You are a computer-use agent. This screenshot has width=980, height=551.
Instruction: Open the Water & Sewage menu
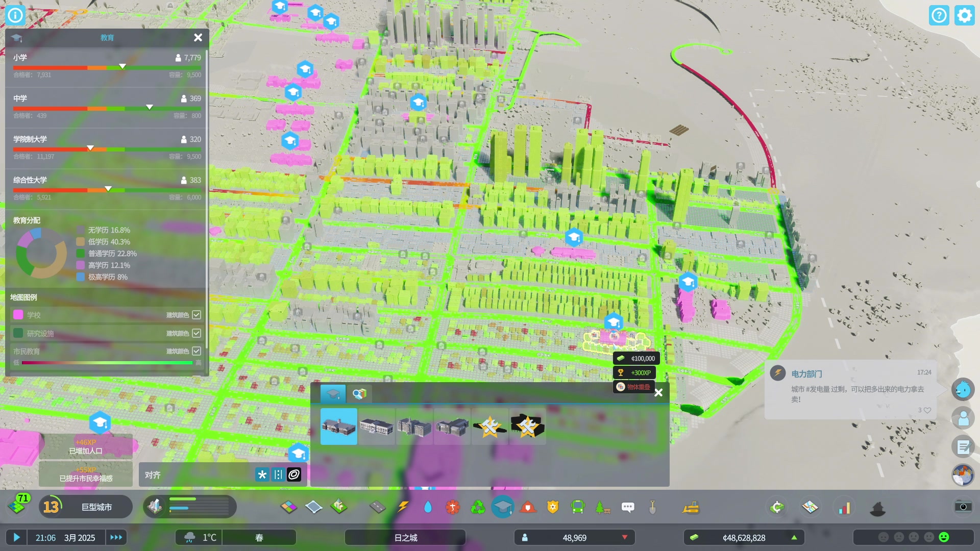tap(428, 507)
